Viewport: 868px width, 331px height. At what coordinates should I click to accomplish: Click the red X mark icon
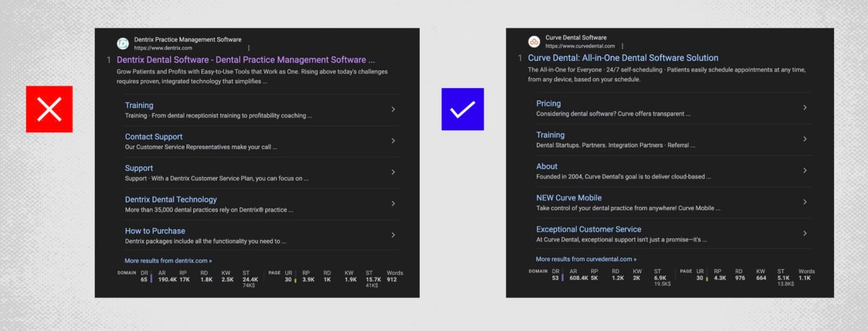click(x=50, y=109)
